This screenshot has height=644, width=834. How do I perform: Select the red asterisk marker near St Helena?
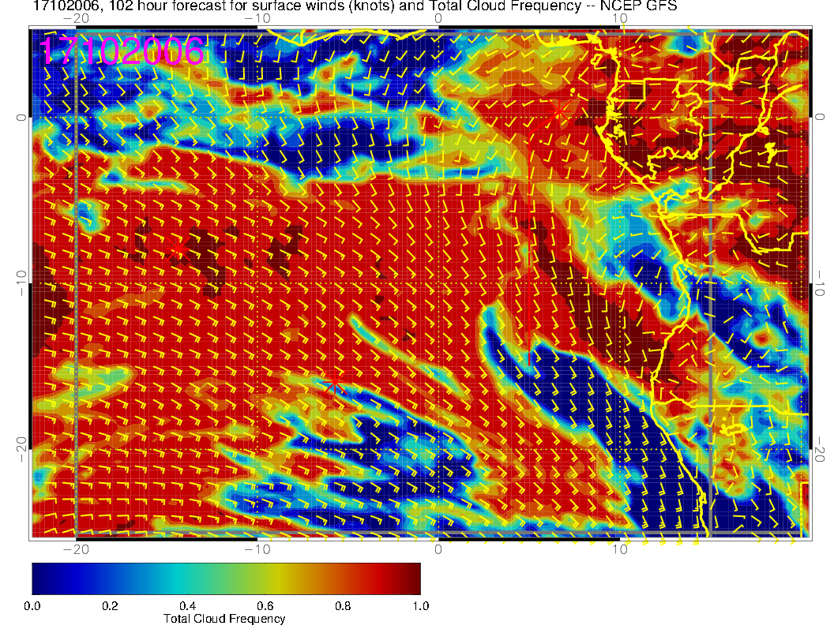[334, 382]
